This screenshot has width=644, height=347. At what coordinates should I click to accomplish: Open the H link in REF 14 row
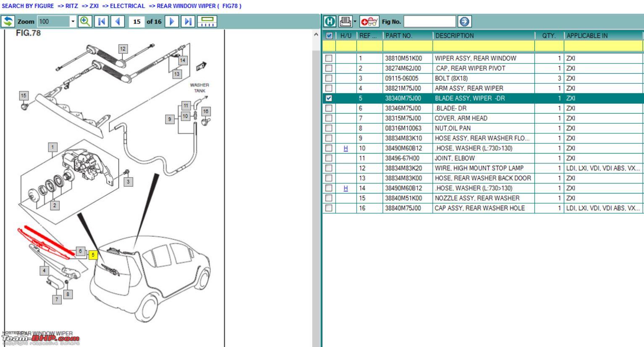coord(346,188)
